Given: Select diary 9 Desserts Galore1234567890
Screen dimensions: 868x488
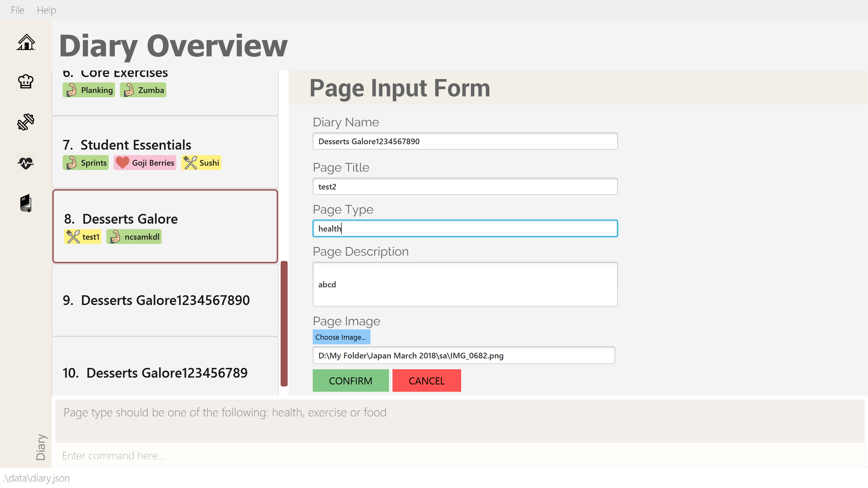Looking at the screenshot, I should point(165,300).
